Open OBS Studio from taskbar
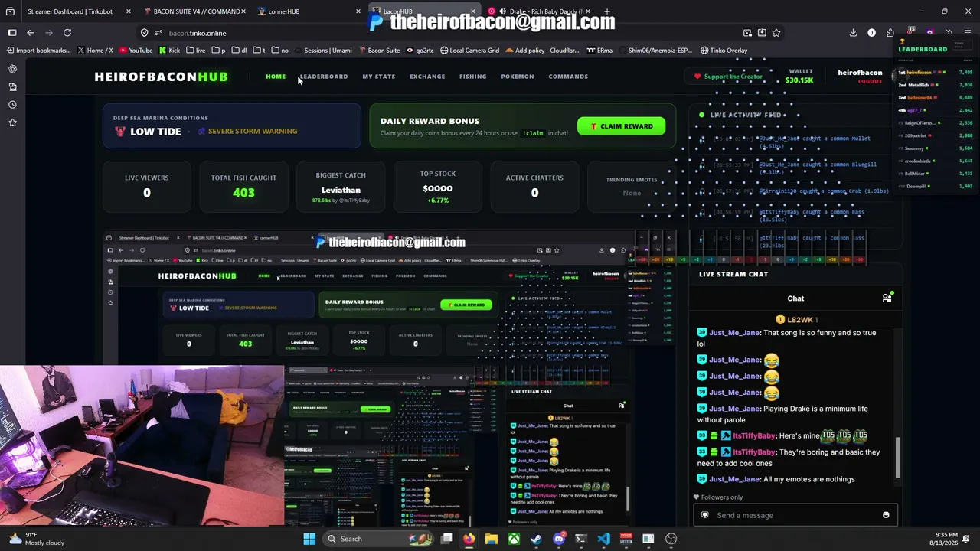 [x=671, y=539]
